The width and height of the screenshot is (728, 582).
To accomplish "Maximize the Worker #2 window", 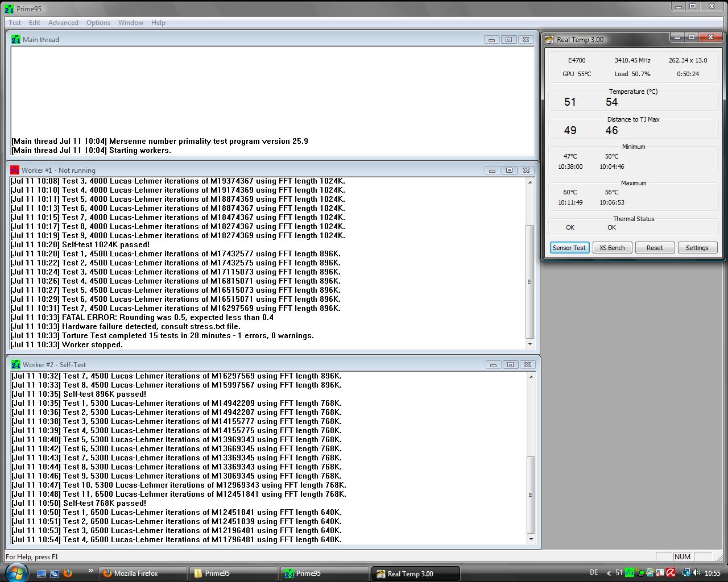I will pyautogui.click(x=510, y=365).
